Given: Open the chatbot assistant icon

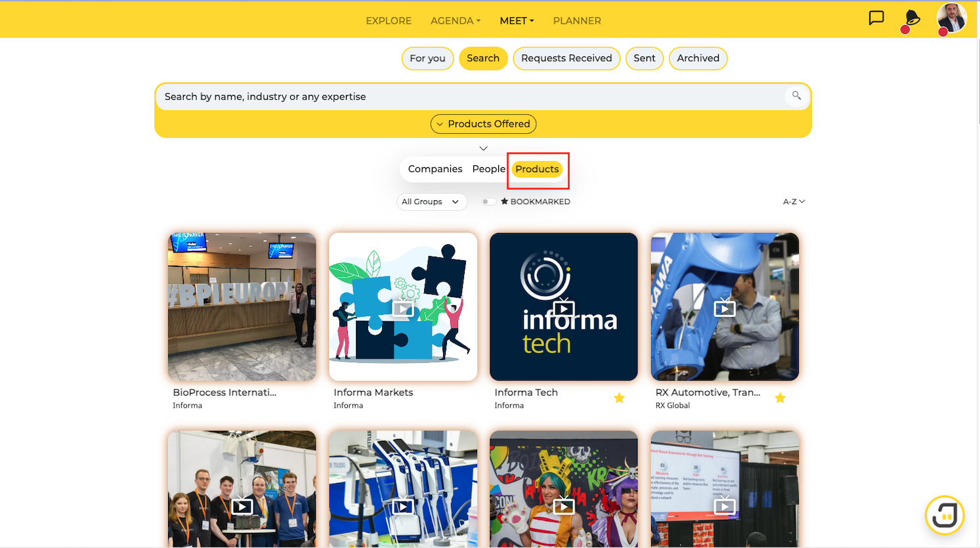Looking at the screenshot, I should [945, 515].
